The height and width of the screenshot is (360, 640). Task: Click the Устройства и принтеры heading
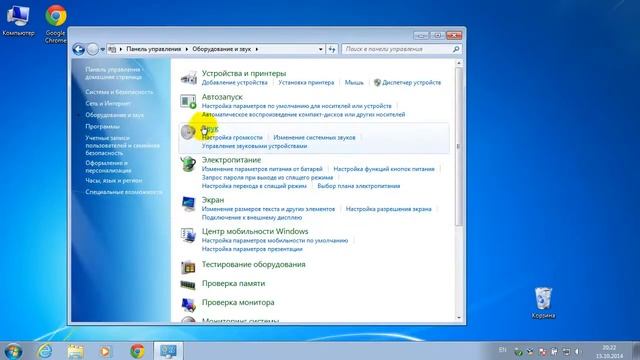point(244,73)
